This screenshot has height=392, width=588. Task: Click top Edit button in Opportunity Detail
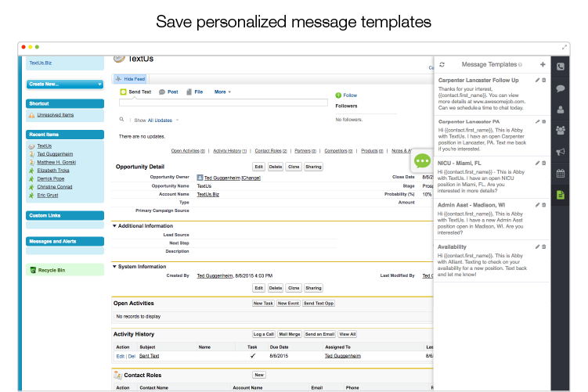tap(258, 167)
